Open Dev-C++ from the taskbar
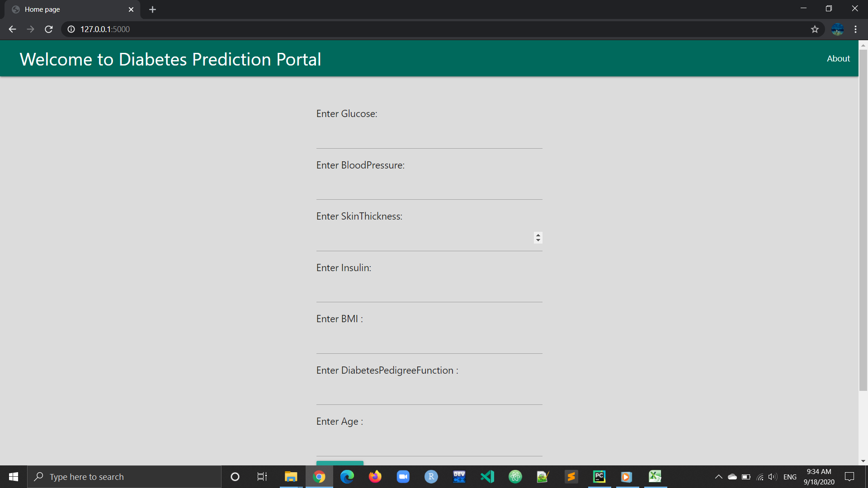 (x=459, y=477)
